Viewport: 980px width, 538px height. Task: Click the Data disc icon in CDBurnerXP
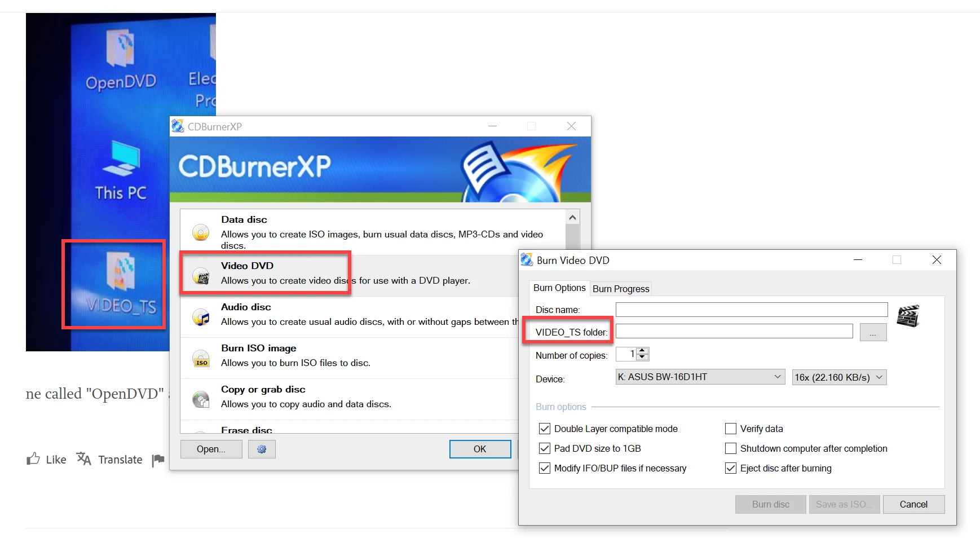(201, 232)
